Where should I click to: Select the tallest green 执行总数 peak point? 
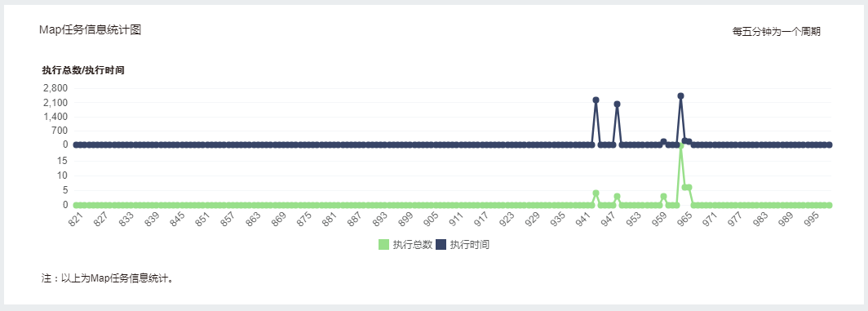[680, 145]
